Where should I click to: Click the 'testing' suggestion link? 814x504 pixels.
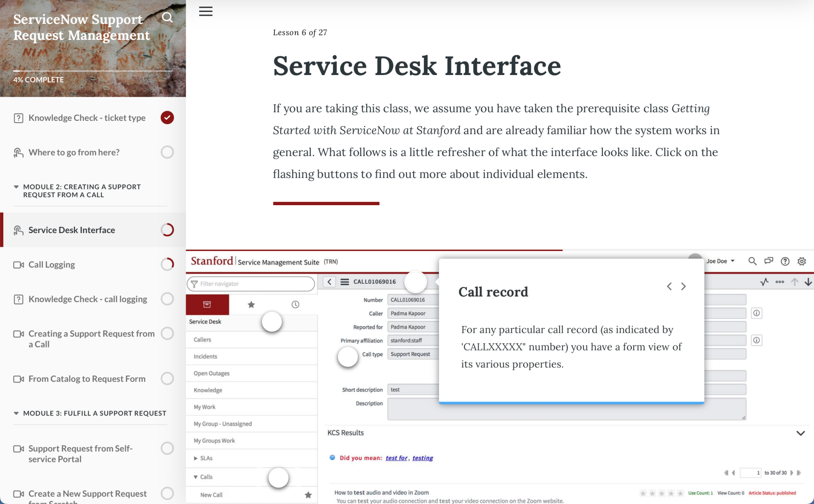click(x=423, y=458)
